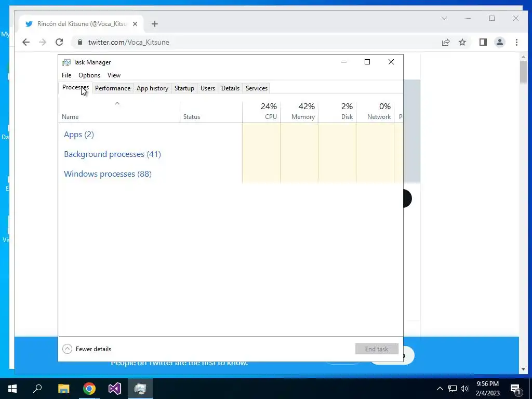Image resolution: width=532 pixels, height=399 pixels.
Task: Click the Chrome address bar URL
Action: (x=129, y=42)
